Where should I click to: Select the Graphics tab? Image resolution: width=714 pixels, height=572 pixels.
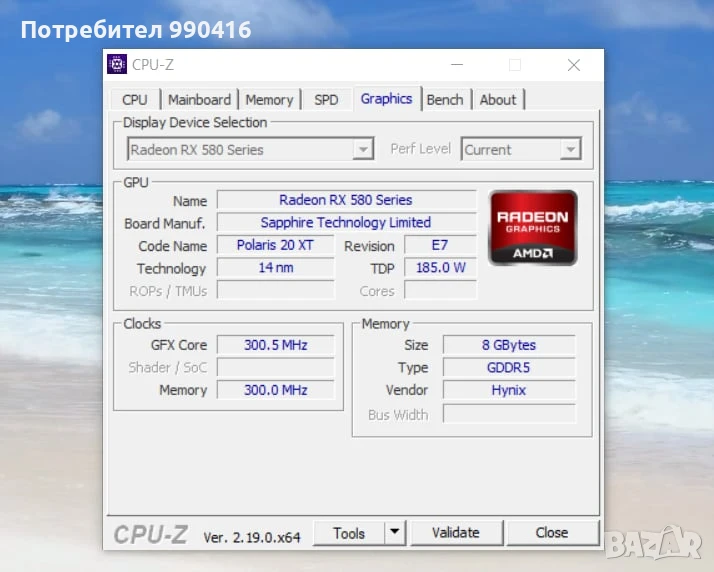387,98
